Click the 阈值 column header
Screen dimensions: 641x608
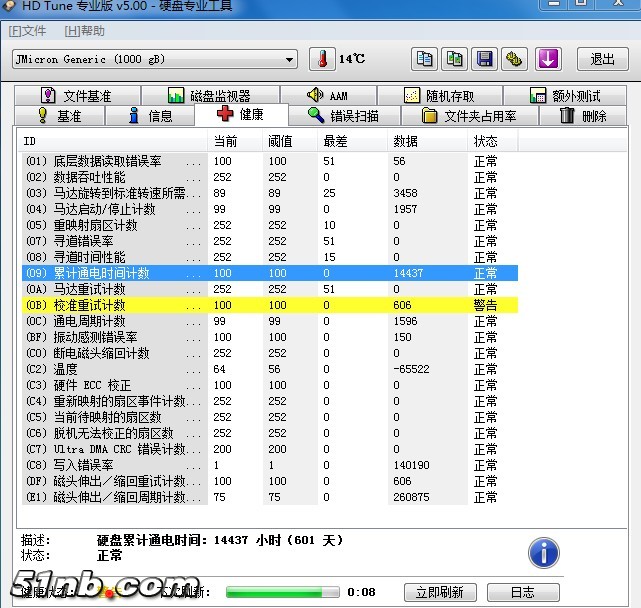(x=290, y=141)
